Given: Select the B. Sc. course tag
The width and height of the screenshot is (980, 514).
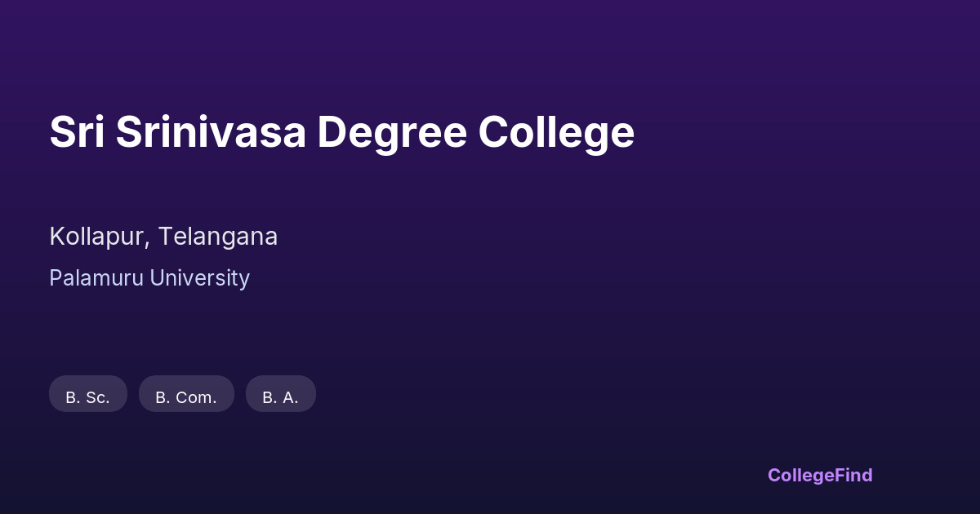Looking at the screenshot, I should (87, 396).
